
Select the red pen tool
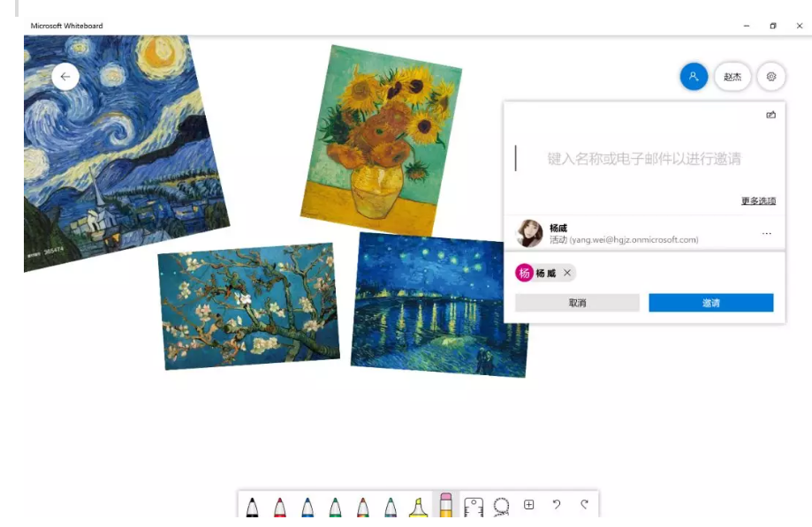tap(279, 507)
